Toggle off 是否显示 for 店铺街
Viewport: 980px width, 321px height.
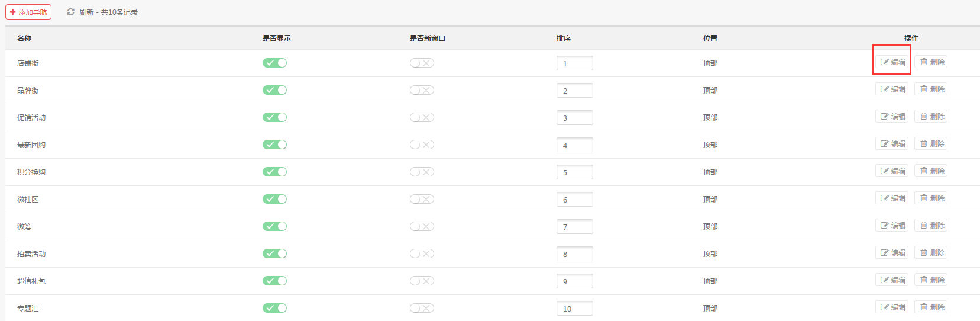(274, 63)
